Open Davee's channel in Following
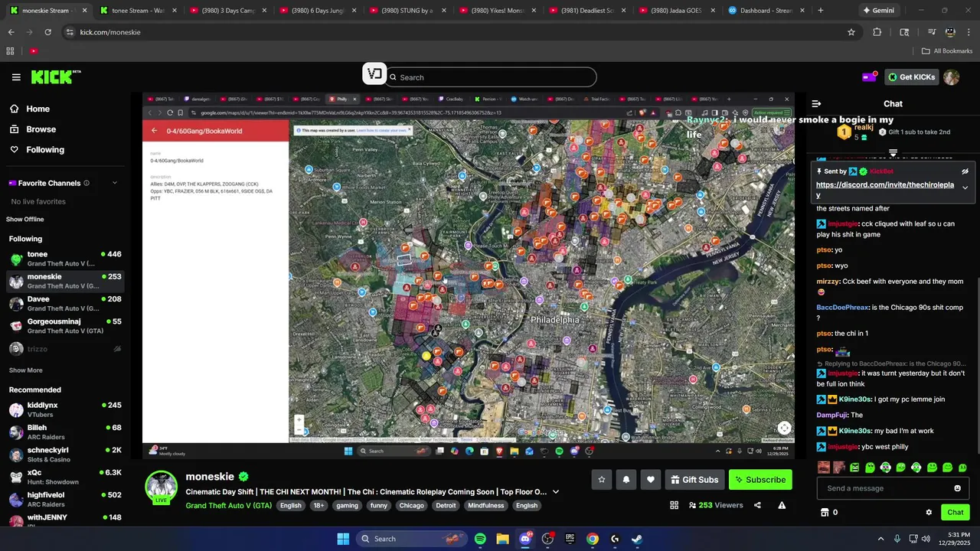This screenshot has width=980, height=551. 66,304
